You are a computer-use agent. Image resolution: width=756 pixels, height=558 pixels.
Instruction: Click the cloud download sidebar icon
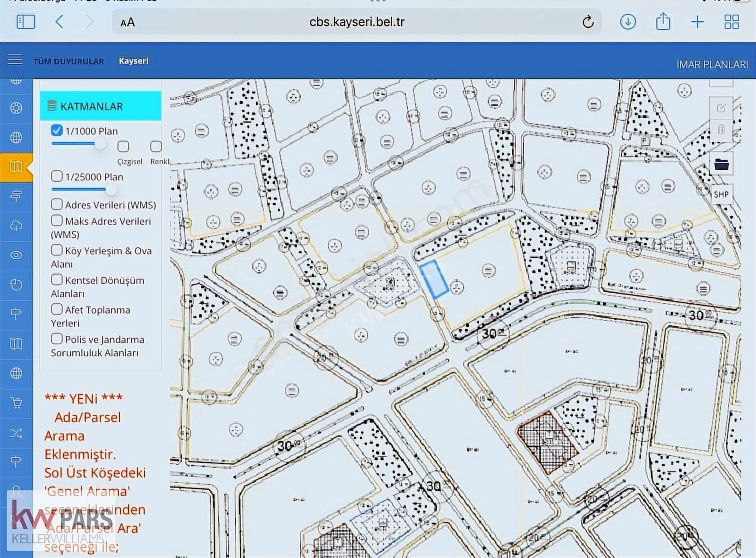point(16,225)
